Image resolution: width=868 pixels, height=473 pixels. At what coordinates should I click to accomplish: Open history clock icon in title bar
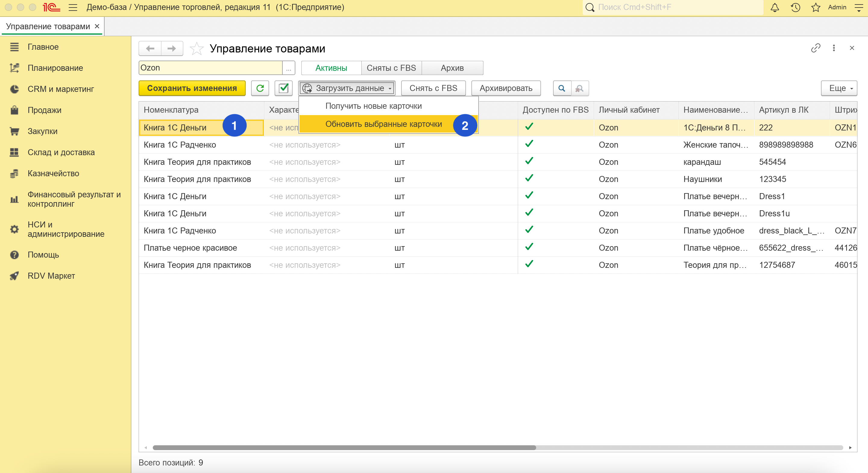pyautogui.click(x=795, y=8)
